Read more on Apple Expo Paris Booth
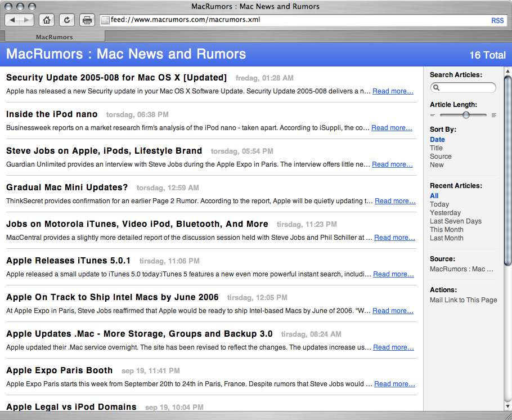 click(x=394, y=384)
